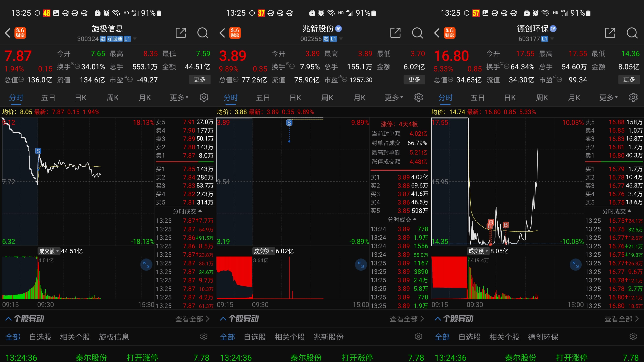Tap 卖5 16.88 158万 order row
644x362 pixels.
tap(614, 122)
